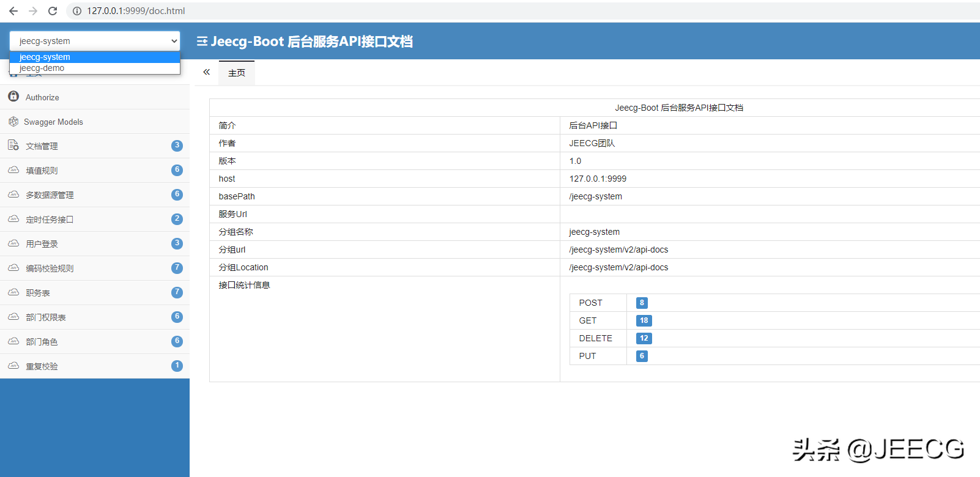Switch to the 主页 tab
Screen dimensions: 980x477
pyautogui.click(x=237, y=73)
